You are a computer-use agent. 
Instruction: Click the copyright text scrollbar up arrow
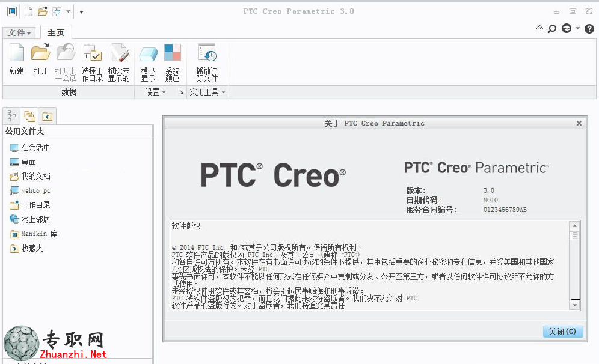click(574, 226)
